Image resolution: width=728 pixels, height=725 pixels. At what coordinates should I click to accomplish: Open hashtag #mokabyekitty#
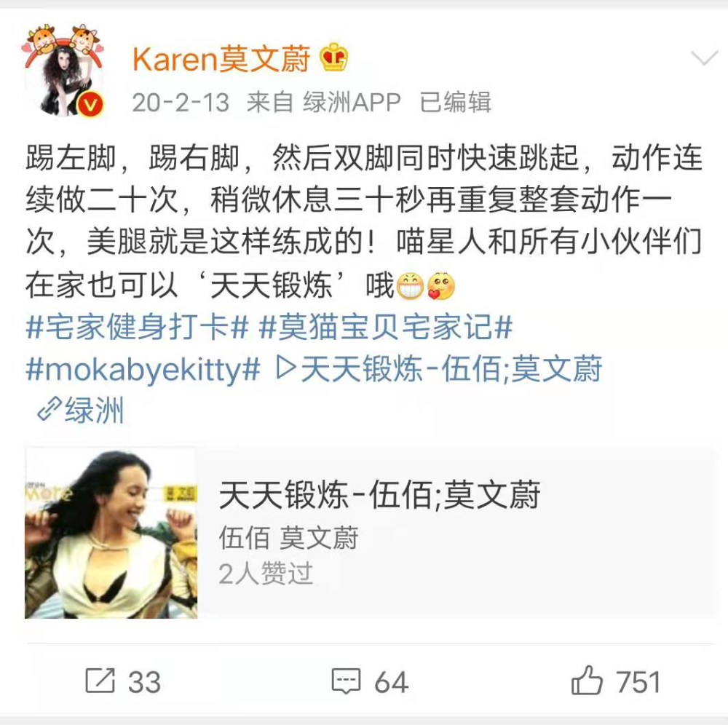click(x=143, y=370)
